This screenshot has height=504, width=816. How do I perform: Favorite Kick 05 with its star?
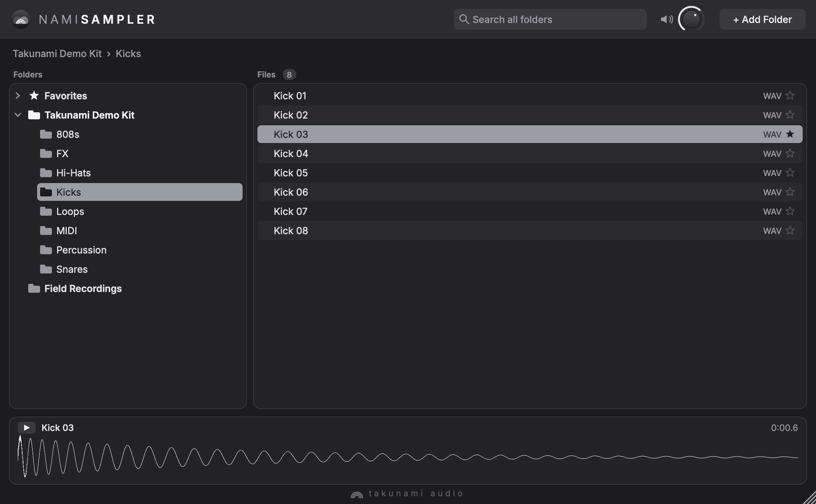pyautogui.click(x=790, y=173)
